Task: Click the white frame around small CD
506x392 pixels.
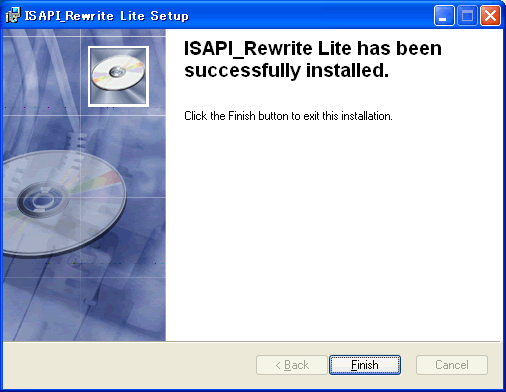Action: point(118,48)
